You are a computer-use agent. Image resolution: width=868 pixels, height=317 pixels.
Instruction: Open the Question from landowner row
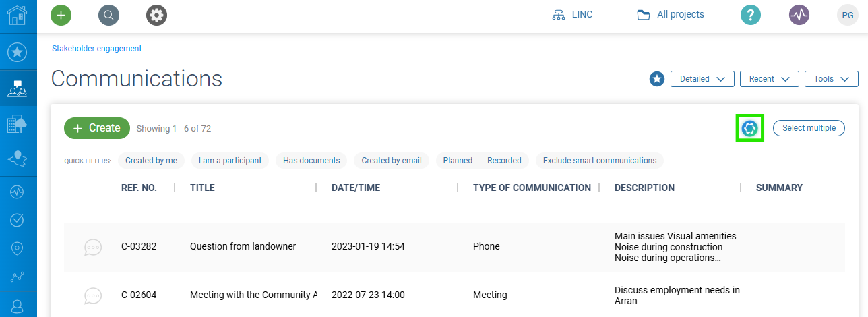pos(243,246)
